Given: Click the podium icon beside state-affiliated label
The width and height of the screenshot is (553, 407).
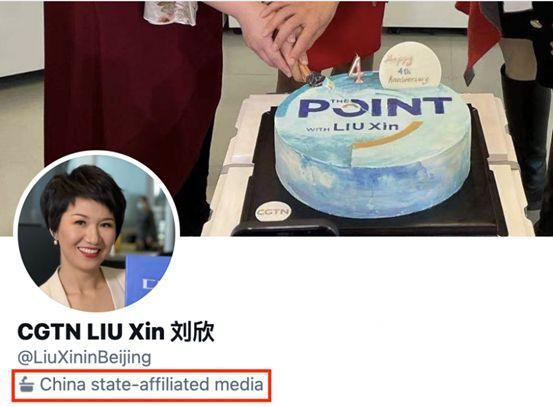Looking at the screenshot, I should (x=27, y=384).
